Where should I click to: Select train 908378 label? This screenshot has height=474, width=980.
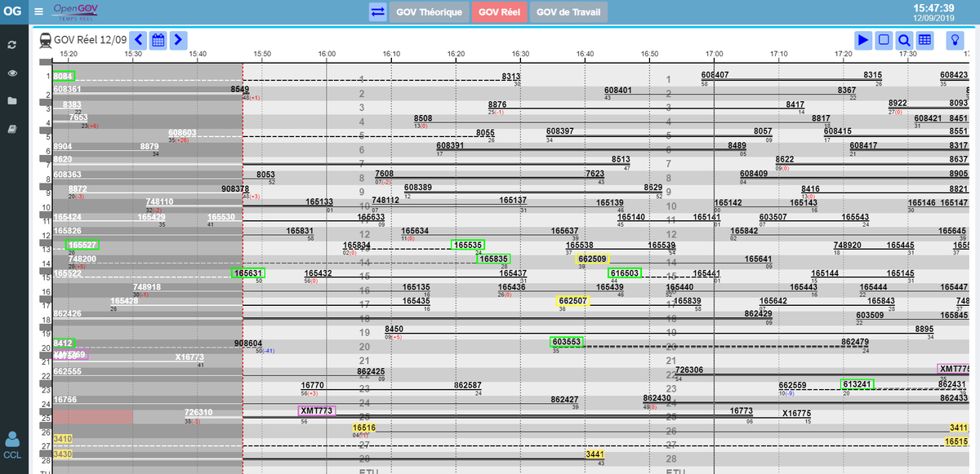[x=235, y=188]
